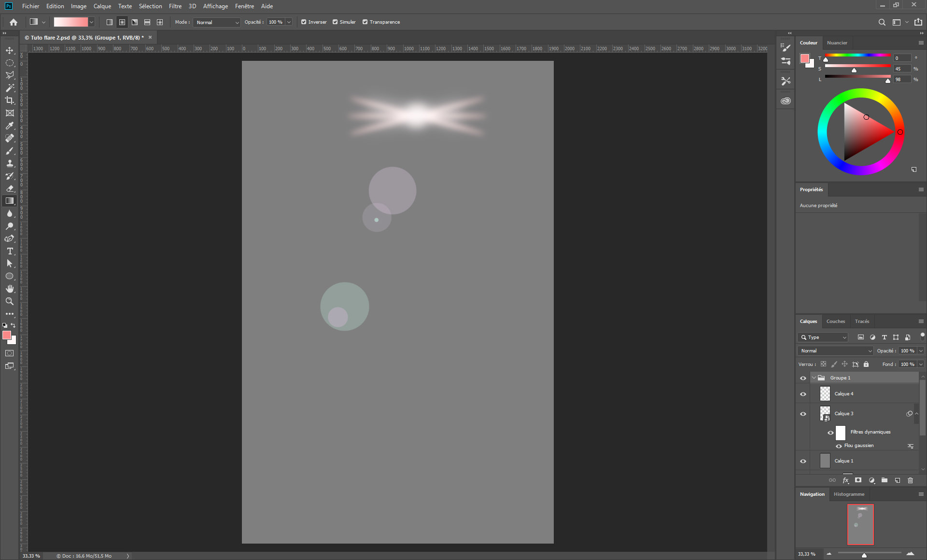Hide the Calque 4 layer visibility
This screenshot has width=927, height=560.
click(x=803, y=394)
